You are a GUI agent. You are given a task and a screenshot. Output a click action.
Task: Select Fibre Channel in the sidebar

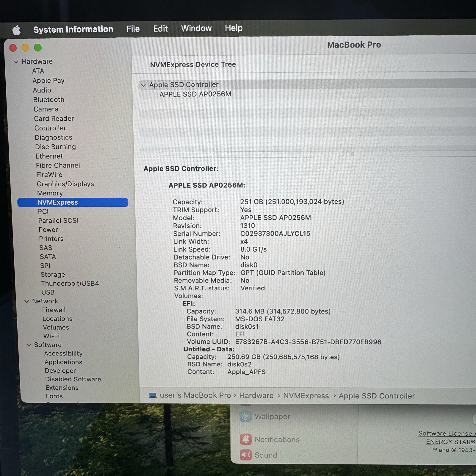click(x=58, y=165)
